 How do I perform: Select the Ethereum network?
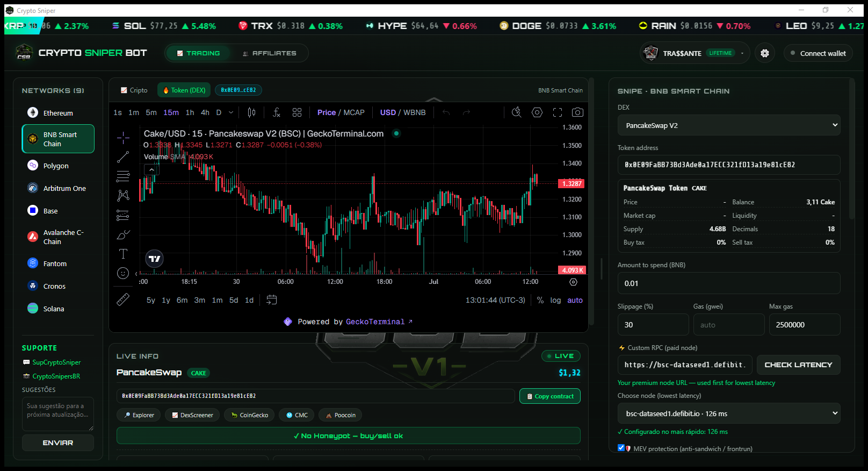coord(58,113)
